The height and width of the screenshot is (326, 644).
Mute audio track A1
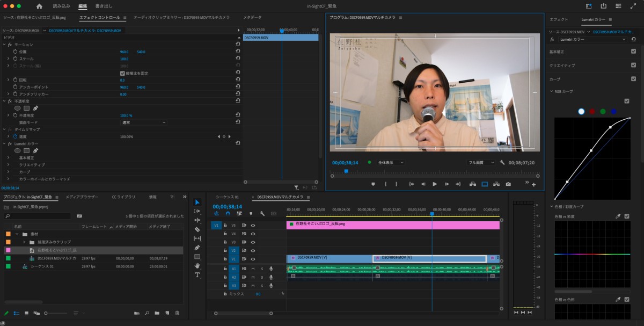pyautogui.click(x=253, y=269)
